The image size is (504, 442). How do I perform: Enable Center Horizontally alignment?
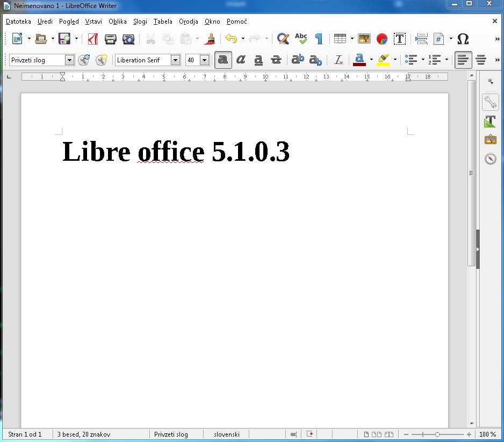(481, 60)
